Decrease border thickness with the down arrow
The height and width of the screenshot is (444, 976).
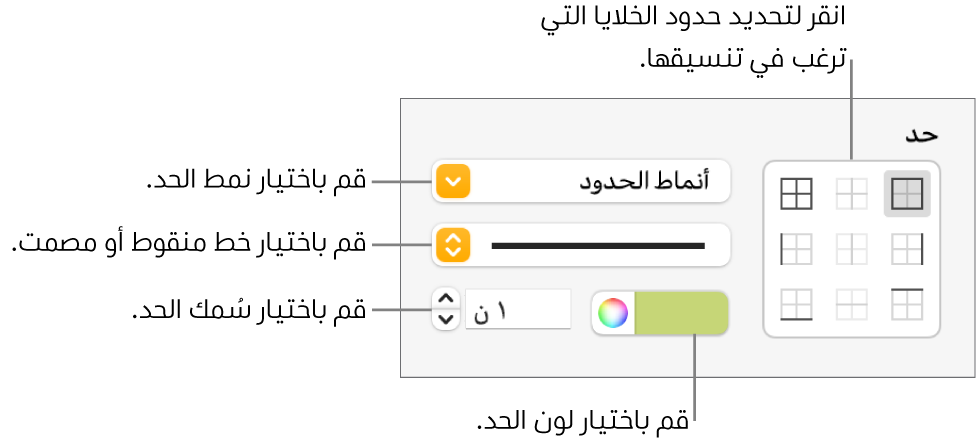click(447, 319)
